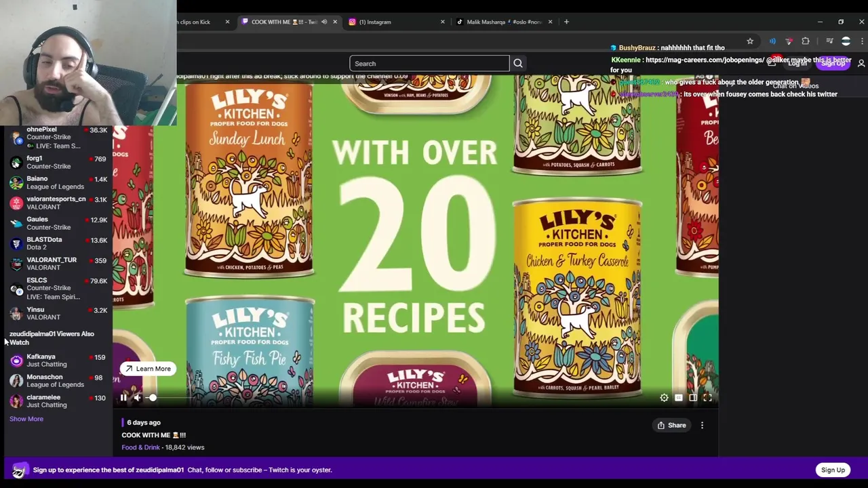Click the 18,842 views text
Screen dimensions: 868x488
click(184, 447)
